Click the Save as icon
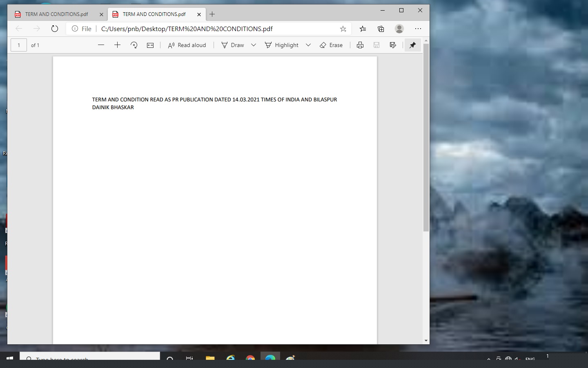The image size is (588, 368). click(x=393, y=45)
